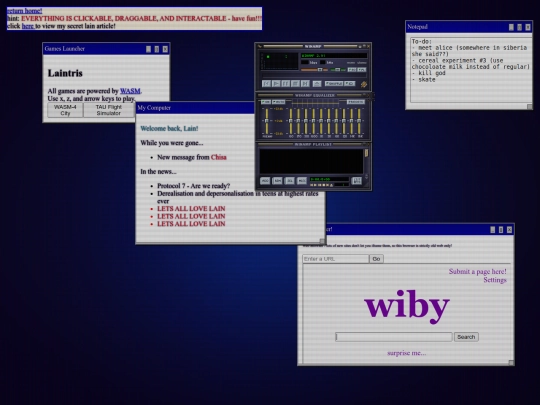
Task: Click the Winamp play button
Action: (276, 84)
